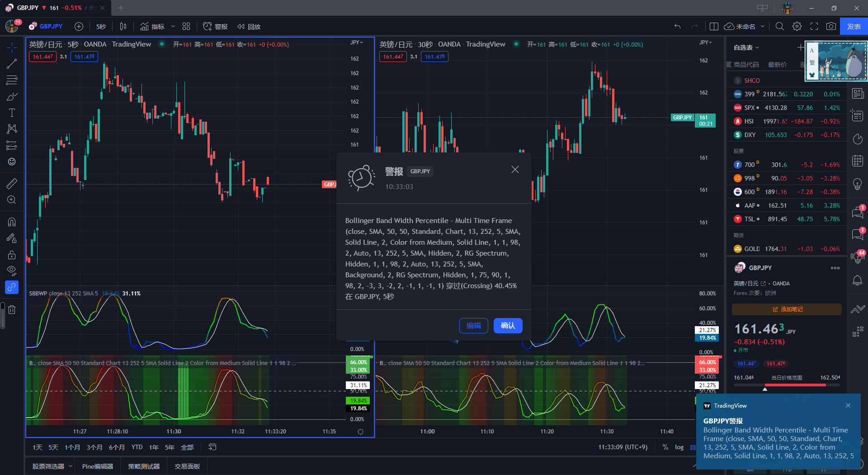Start bar replay with 回放

tap(249, 27)
